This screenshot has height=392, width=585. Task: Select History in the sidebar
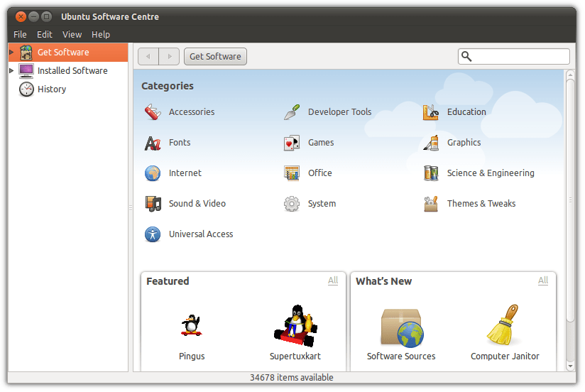click(x=68, y=89)
